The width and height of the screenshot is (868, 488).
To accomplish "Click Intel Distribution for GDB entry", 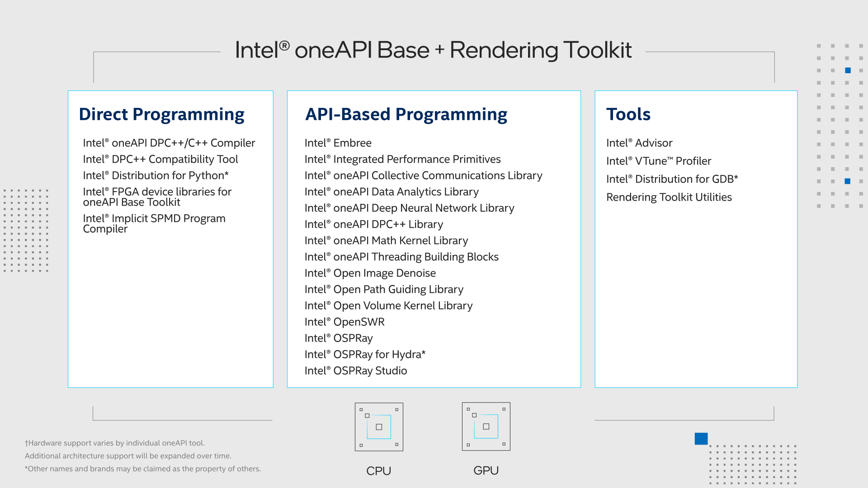I will click(672, 179).
